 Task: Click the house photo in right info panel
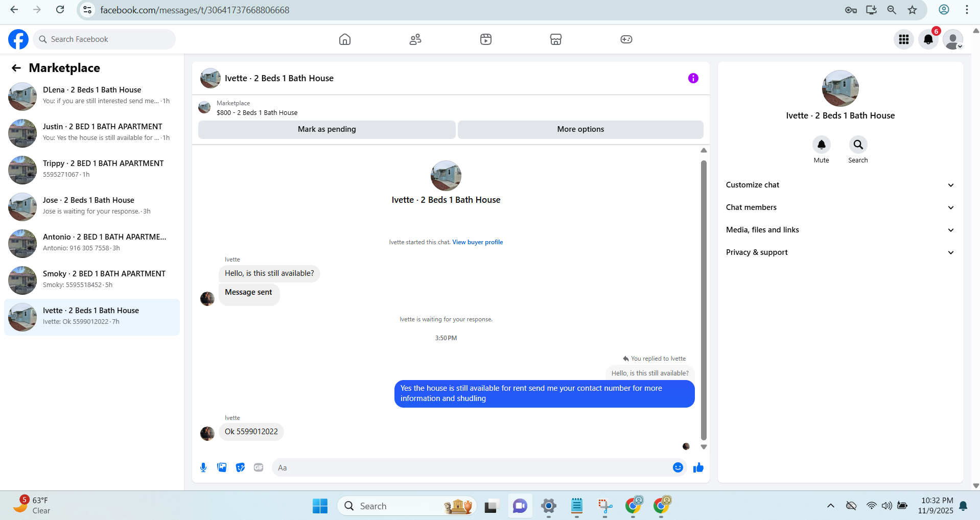point(841,88)
